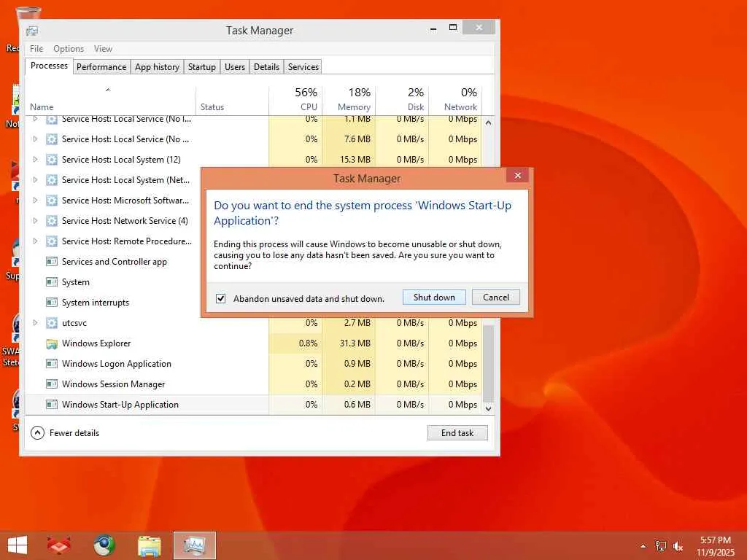Viewport: 747px width, 560px height.
Task: Open File Explorer from taskbar
Action: [149, 545]
